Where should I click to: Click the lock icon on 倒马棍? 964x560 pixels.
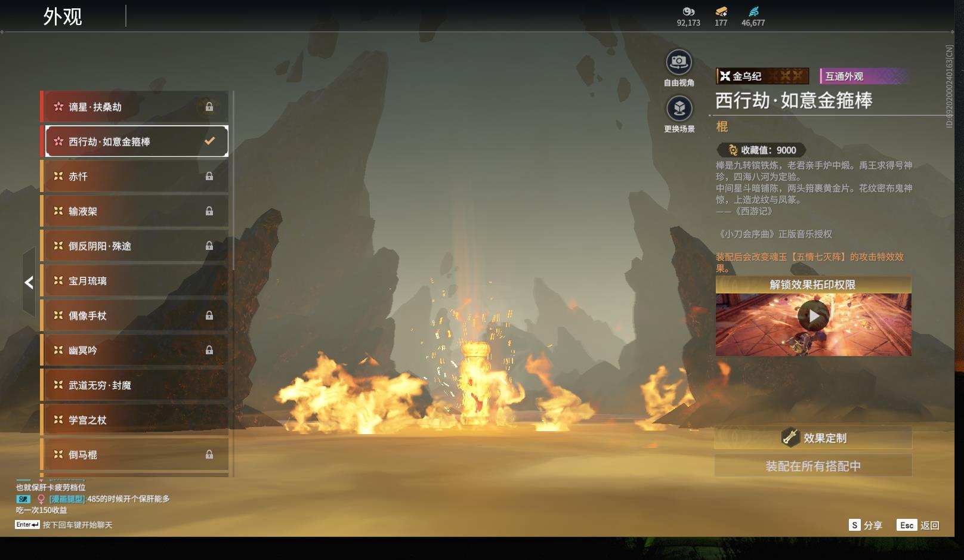(x=209, y=454)
